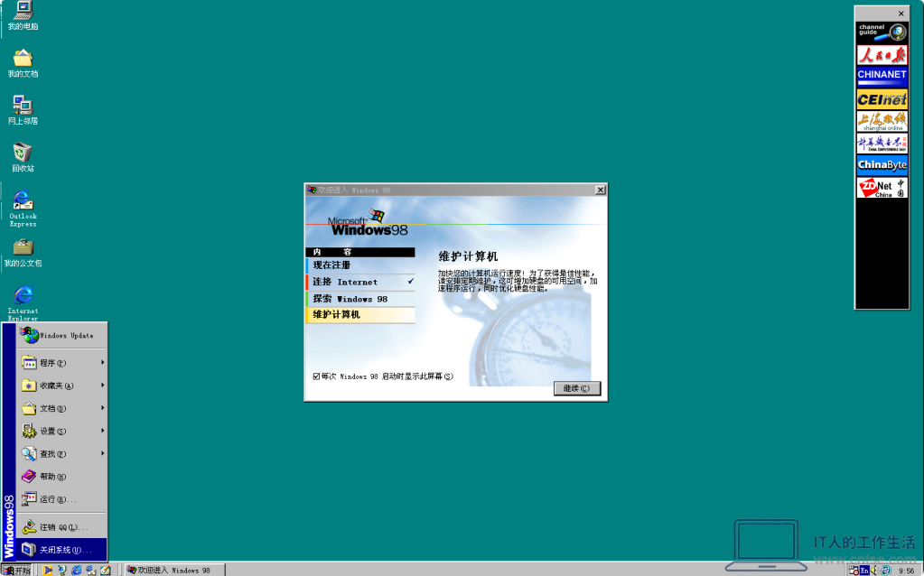Click the tray icon left of the clock
Viewport: 924px width, 576px height.
886,570
